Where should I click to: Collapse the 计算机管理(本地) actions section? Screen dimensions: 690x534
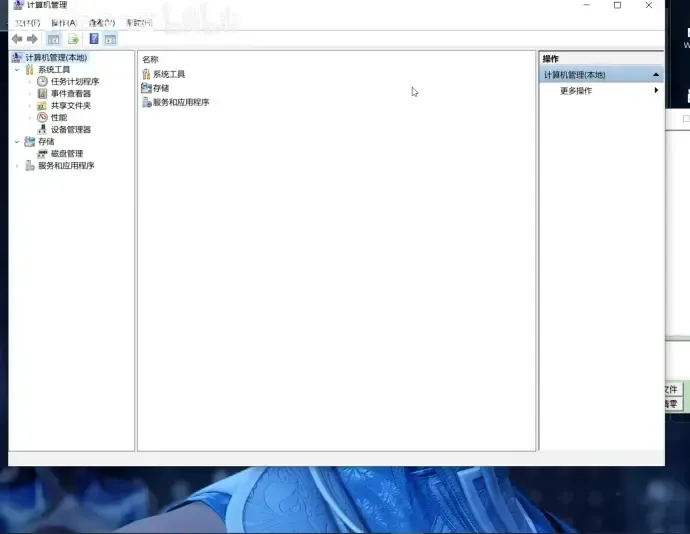coord(656,75)
